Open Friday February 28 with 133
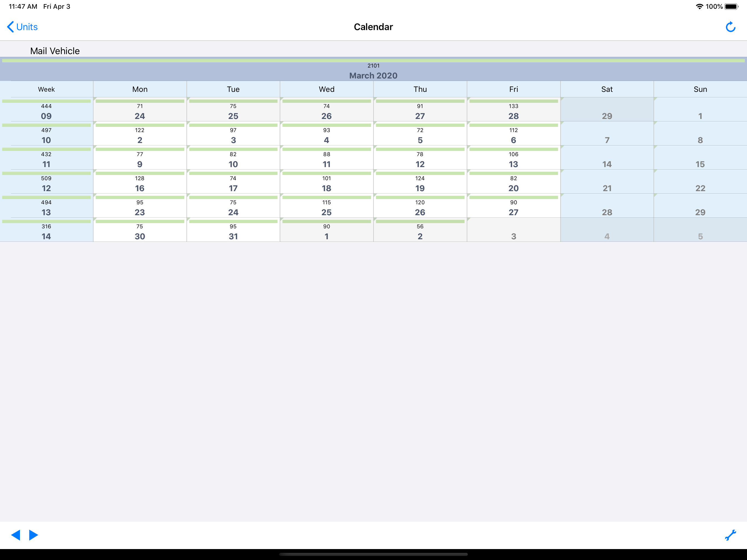The width and height of the screenshot is (747, 560). click(514, 109)
